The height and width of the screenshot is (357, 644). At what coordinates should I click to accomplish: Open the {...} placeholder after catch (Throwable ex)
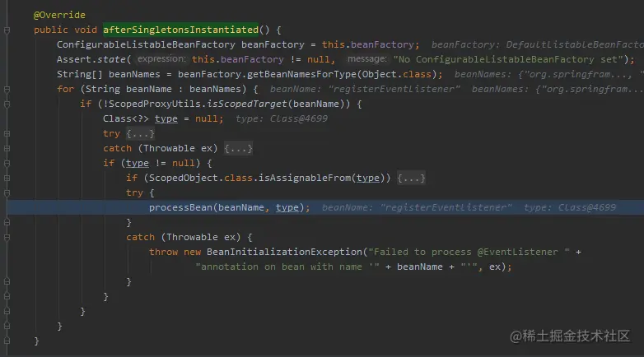pyautogui.click(x=239, y=149)
